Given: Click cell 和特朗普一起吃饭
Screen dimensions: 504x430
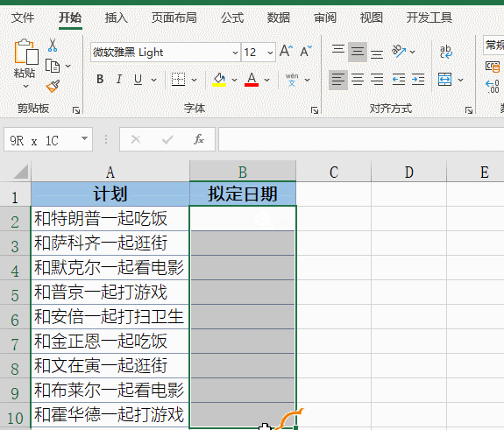Looking at the screenshot, I should point(110,219).
